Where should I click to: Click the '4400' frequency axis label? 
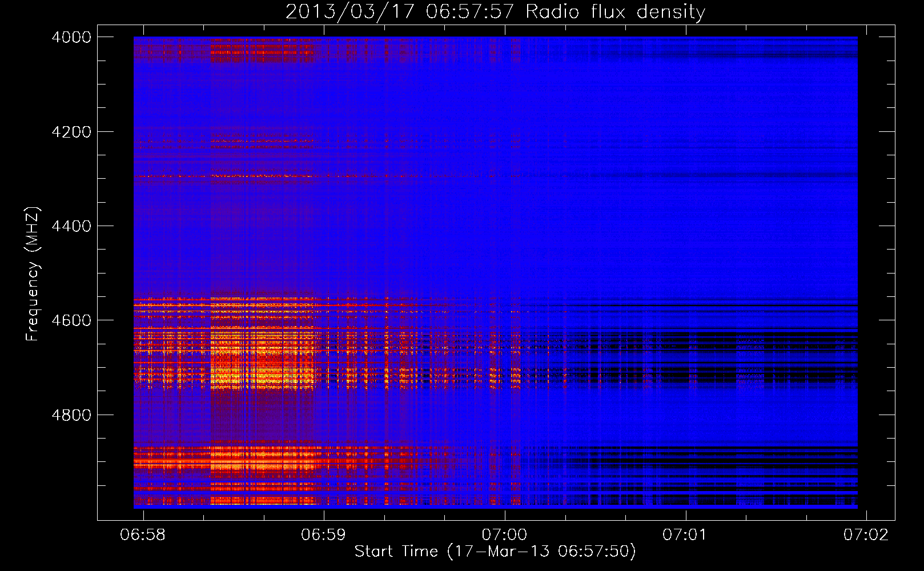point(71,226)
